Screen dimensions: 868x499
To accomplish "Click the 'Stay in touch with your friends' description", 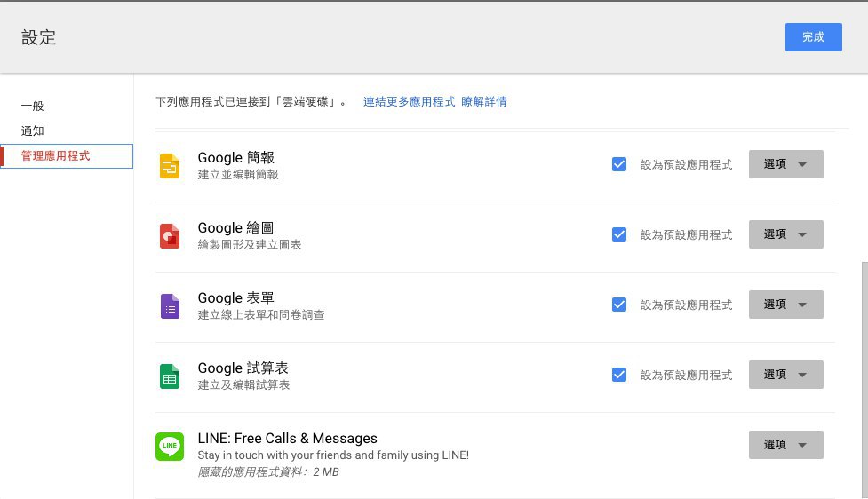I will [x=333, y=455].
